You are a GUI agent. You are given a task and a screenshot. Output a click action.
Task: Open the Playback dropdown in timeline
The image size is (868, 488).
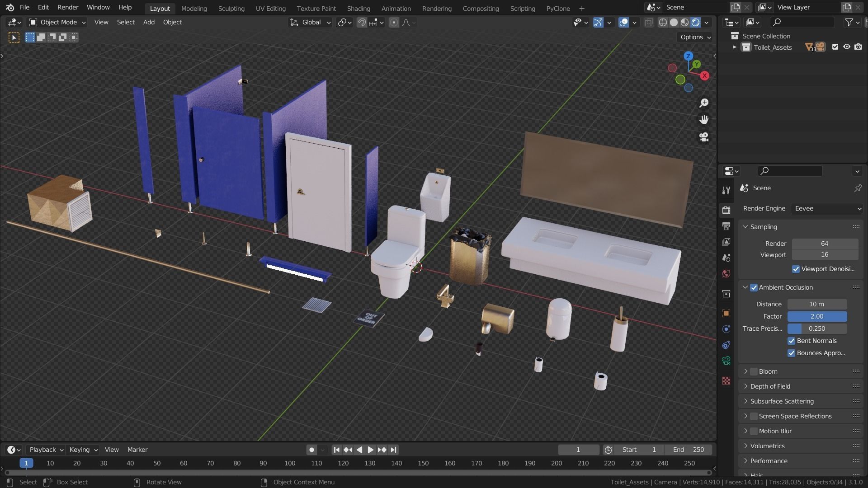[46, 450]
